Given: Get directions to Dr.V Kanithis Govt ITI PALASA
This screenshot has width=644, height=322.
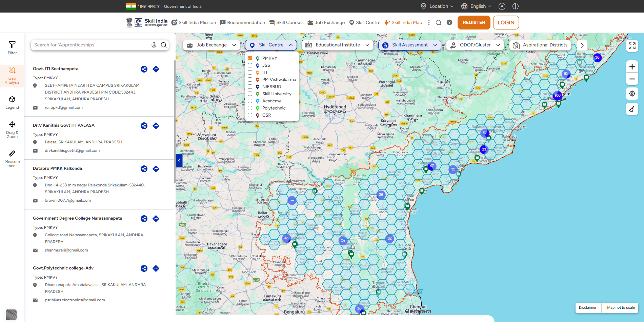Looking at the screenshot, I should 156,126.
